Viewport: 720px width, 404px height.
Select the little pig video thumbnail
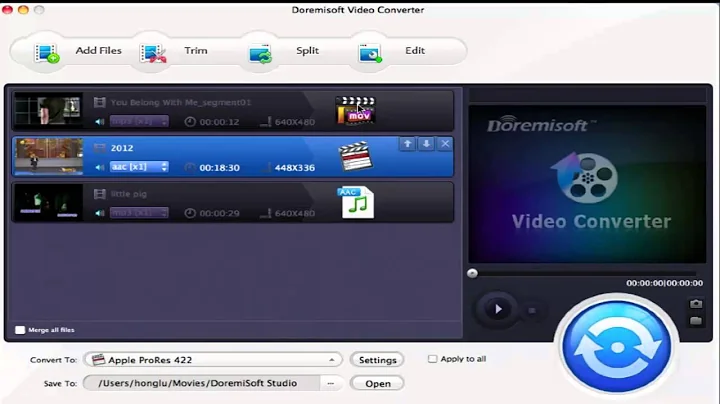click(x=48, y=202)
